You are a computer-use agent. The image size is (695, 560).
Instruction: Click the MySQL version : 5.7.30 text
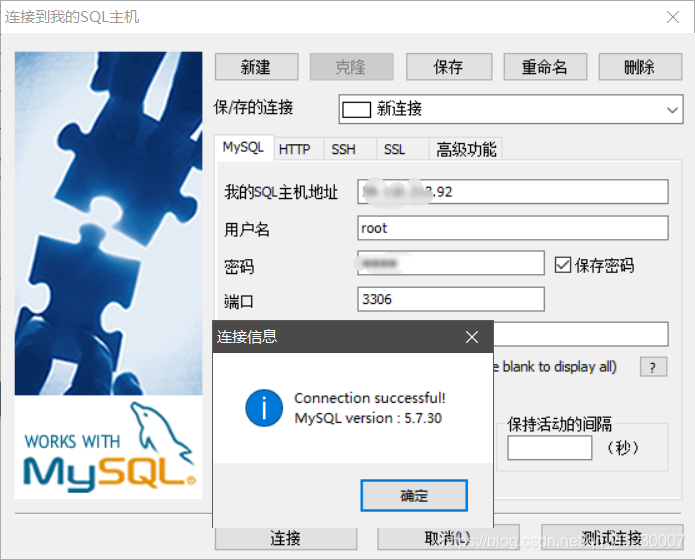368,418
